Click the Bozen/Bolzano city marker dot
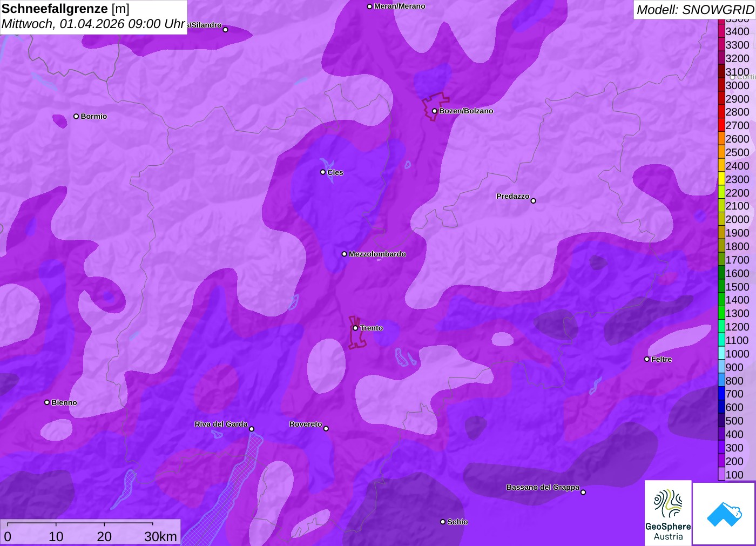756x546 pixels. [x=435, y=111]
